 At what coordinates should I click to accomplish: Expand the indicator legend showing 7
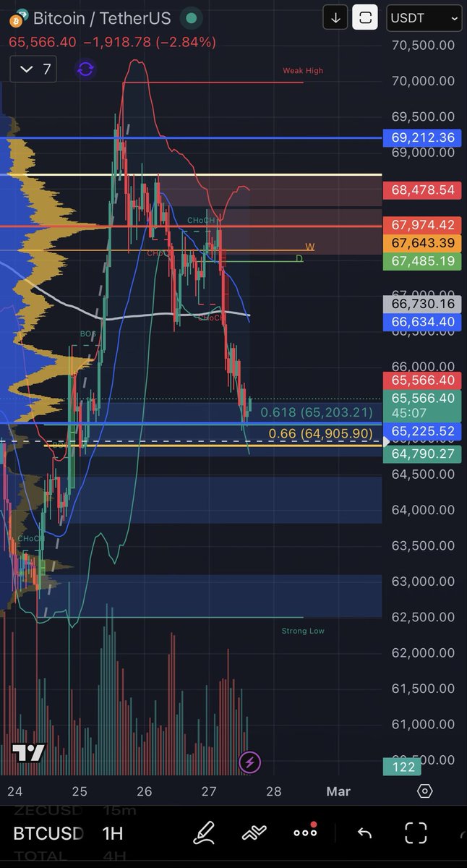click(35, 69)
